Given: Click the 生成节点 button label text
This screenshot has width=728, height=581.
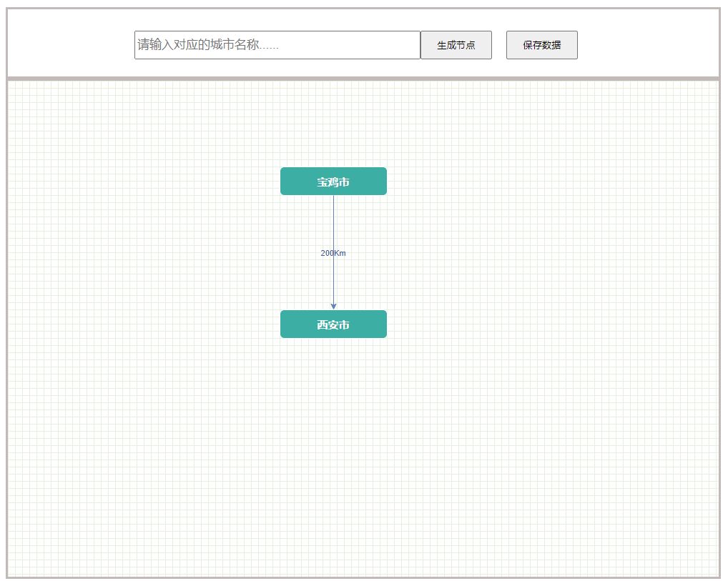Looking at the screenshot, I should pyautogui.click(x=456, y=44).
